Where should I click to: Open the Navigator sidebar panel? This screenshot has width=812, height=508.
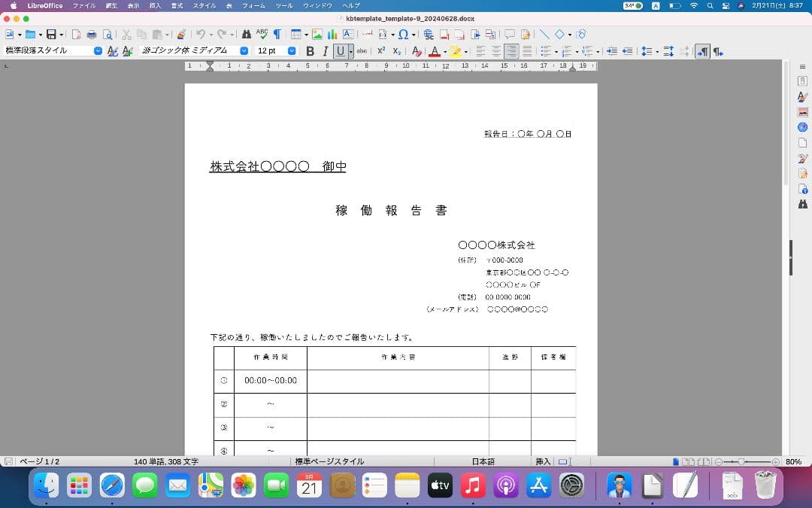[802, 127]
